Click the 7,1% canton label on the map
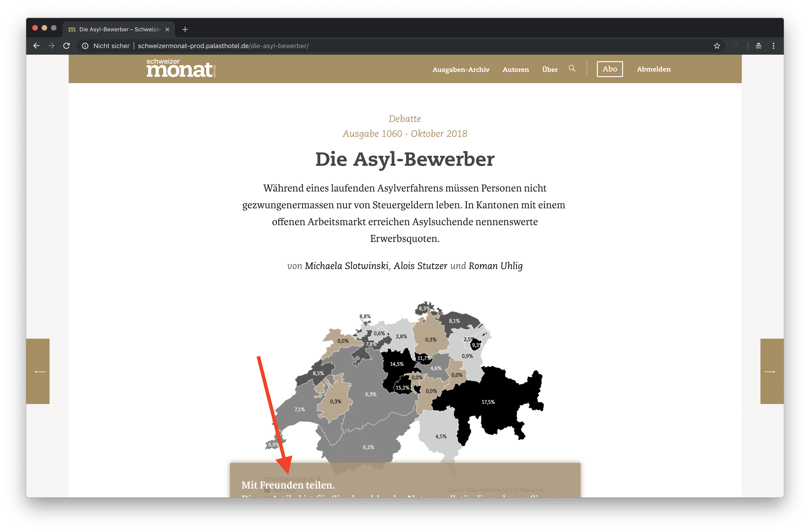The width and height of the screenshot is (810, 532). point(300,410)
